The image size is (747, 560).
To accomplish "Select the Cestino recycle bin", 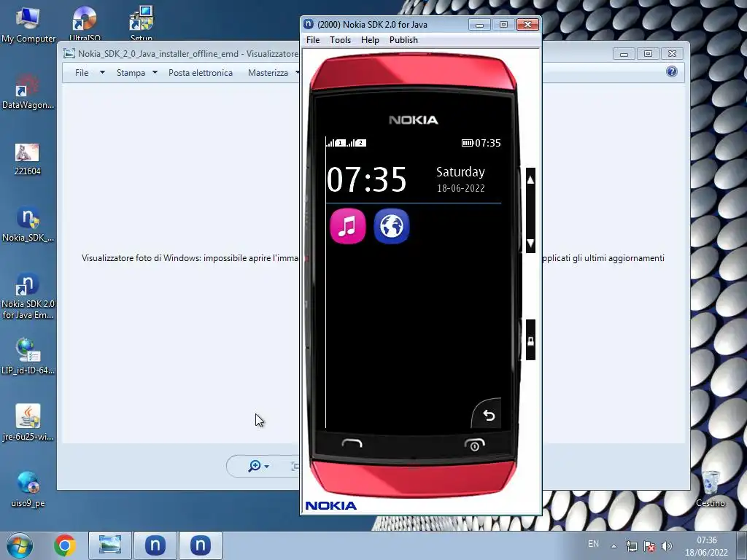I will pyautogui.click(x=711, y=489).
